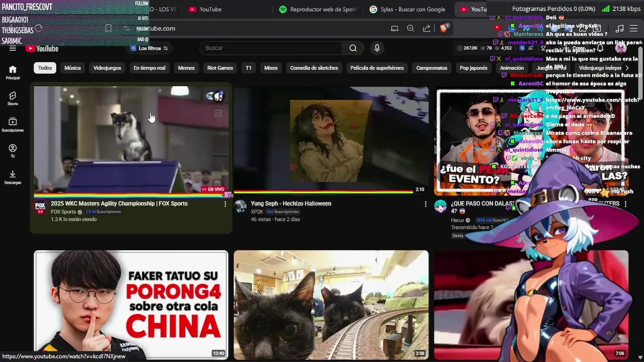Select the En tiempo real chip
This screenshot has height=362, width=644.
[x=149, y=68]
